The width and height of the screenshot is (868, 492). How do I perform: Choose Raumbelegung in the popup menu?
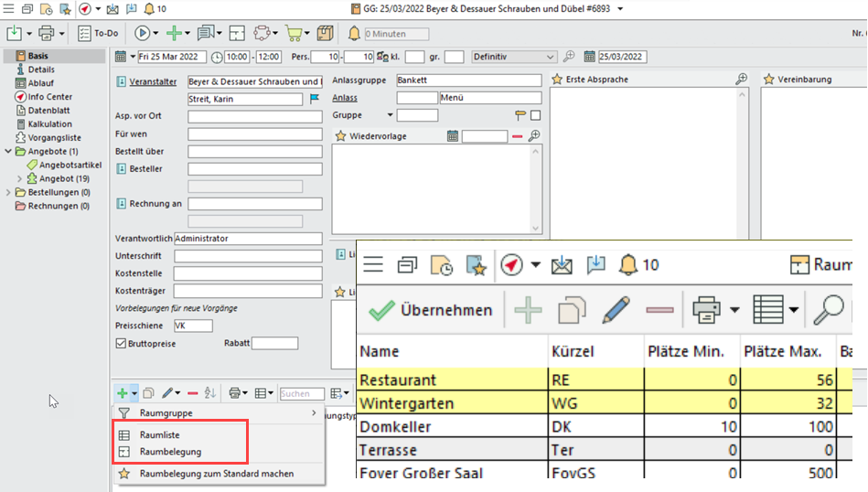point(170,452)
